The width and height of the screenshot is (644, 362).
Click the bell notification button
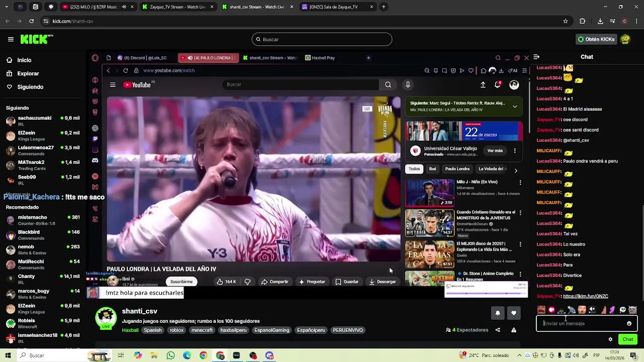pyautogui.click(x=498, y=313)
